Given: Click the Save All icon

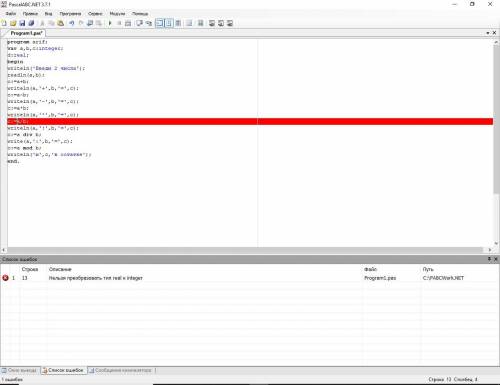Looking at the screenshot, I should [x=31, y=23].
